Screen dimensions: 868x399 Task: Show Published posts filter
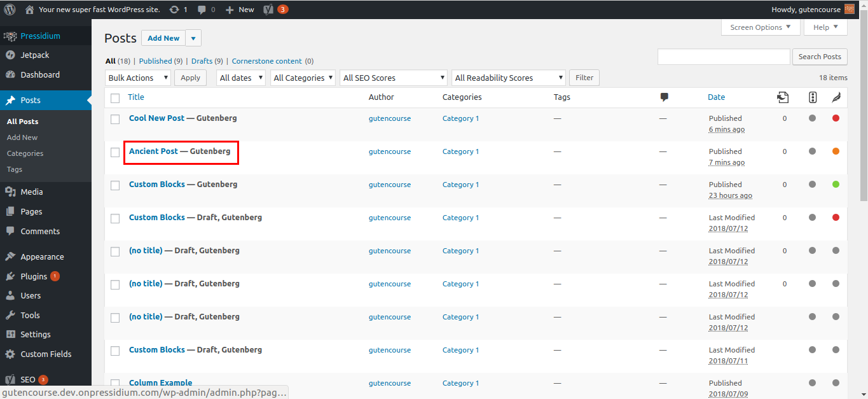tap(155, 61)
